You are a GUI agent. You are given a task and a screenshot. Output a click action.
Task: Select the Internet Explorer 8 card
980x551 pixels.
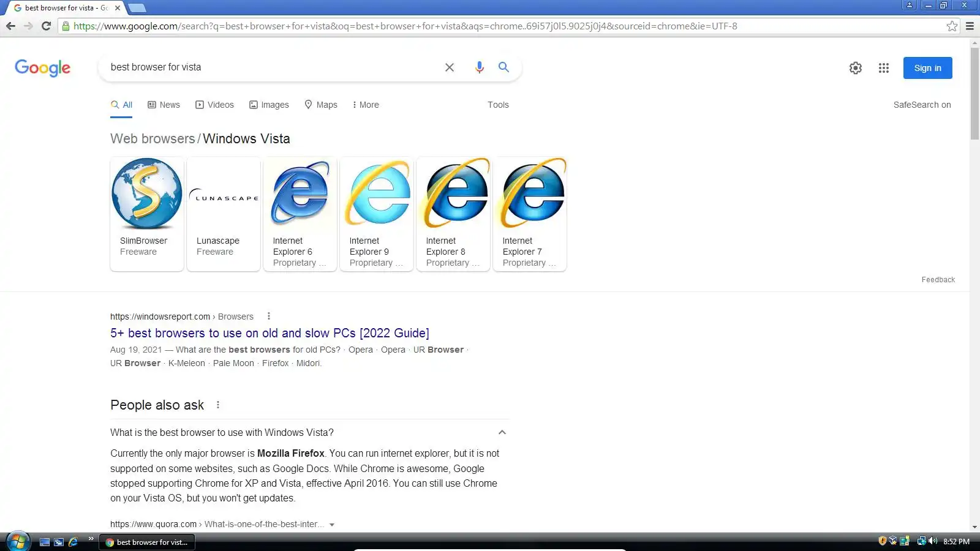pos(453,214)
